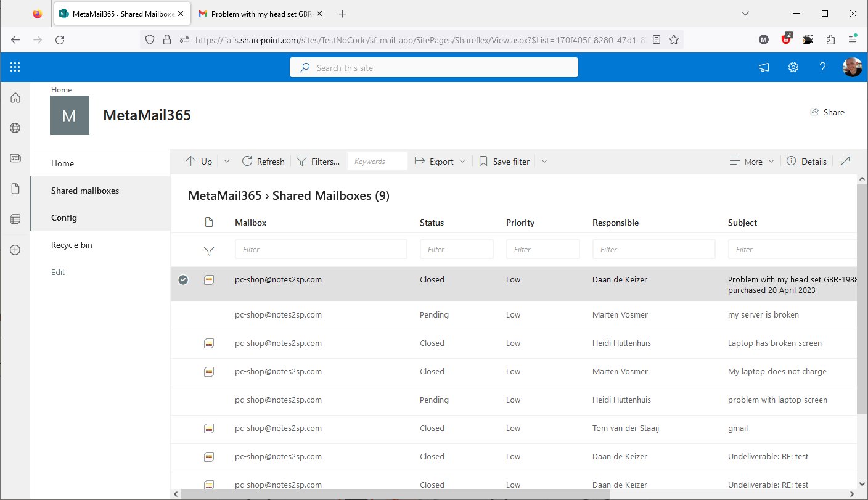Click 'Tom van der Staaij' responsible cell
868x500 pixels.
626,428
